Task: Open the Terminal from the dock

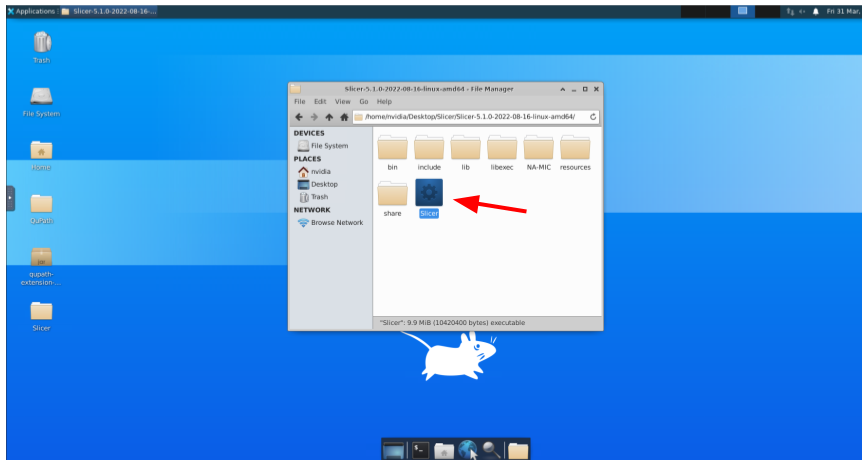Action: 421,451
